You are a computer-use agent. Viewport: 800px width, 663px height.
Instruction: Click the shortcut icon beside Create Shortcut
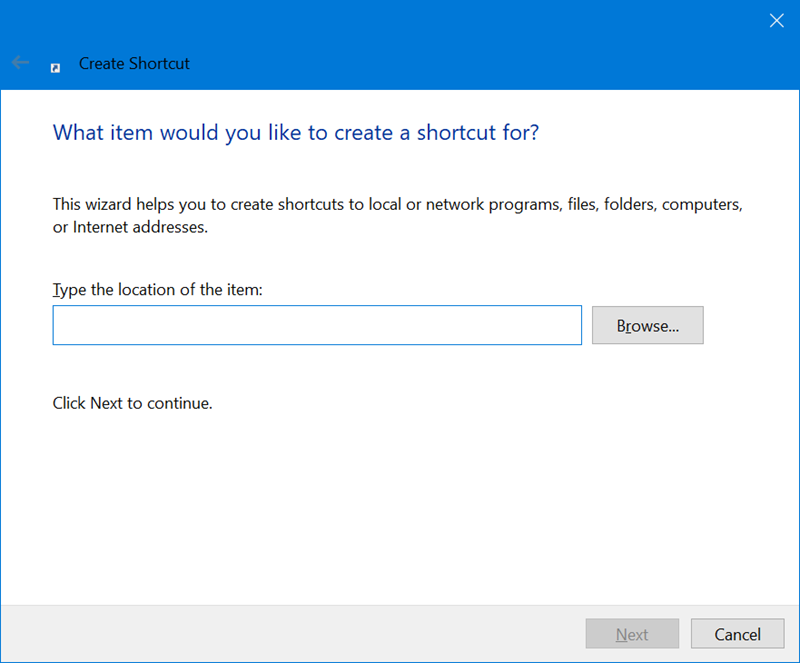click(55, 68)
